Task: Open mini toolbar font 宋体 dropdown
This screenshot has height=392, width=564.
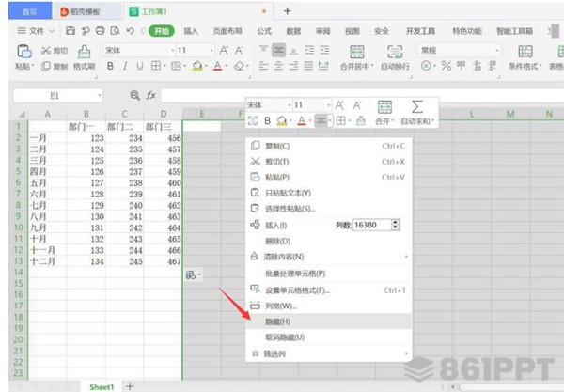Action: click(289, 105)
